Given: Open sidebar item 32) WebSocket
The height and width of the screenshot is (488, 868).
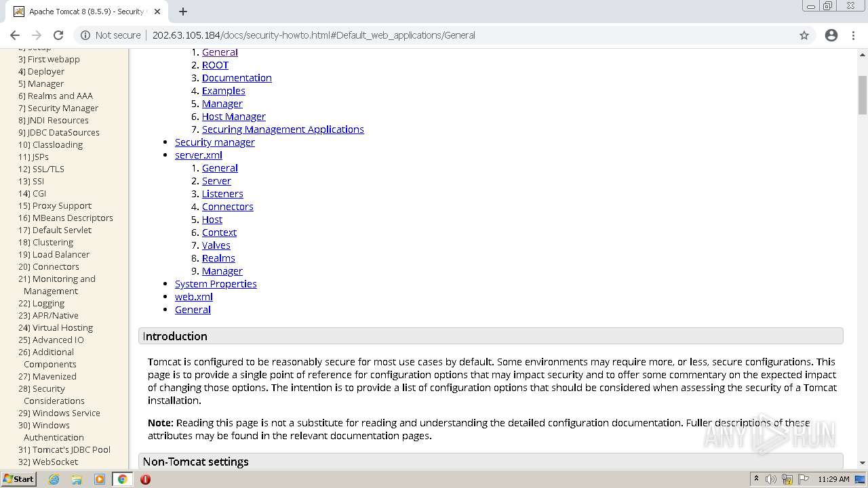Looking at the screenshot, I should tap(48, 462).
